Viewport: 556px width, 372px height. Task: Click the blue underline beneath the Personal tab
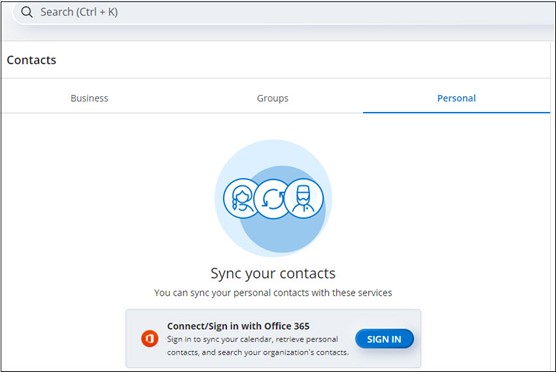tap(456, 113)
